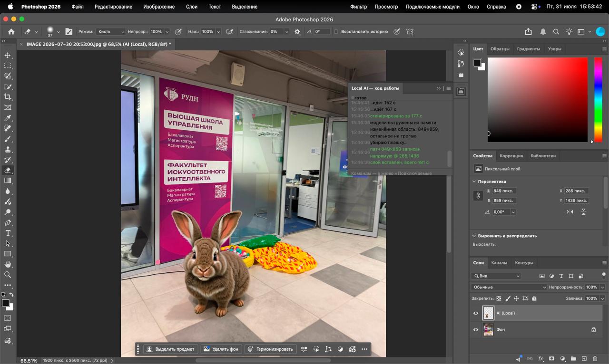Toggle width-height link in Properties

[479, 196]
